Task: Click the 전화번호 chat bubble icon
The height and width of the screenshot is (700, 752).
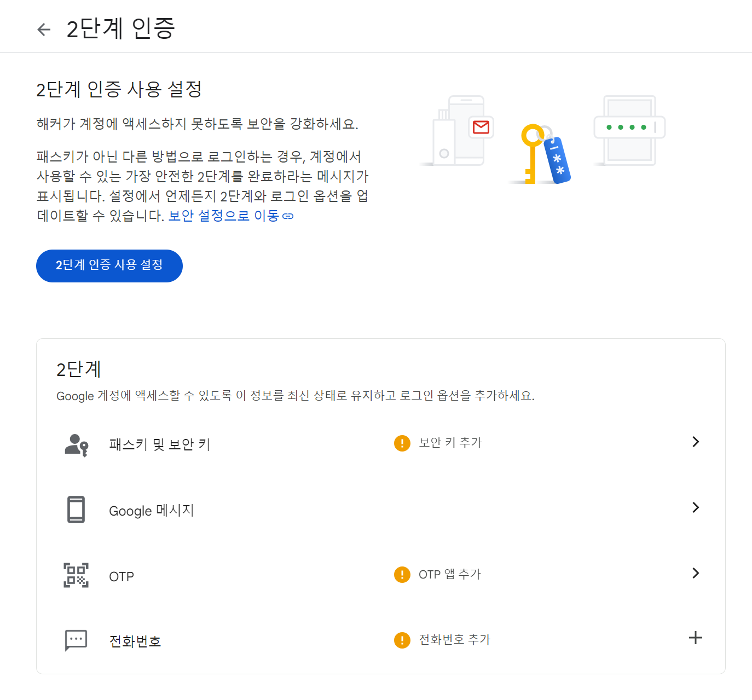Action: pyautogui.click(x=76, y=640)
